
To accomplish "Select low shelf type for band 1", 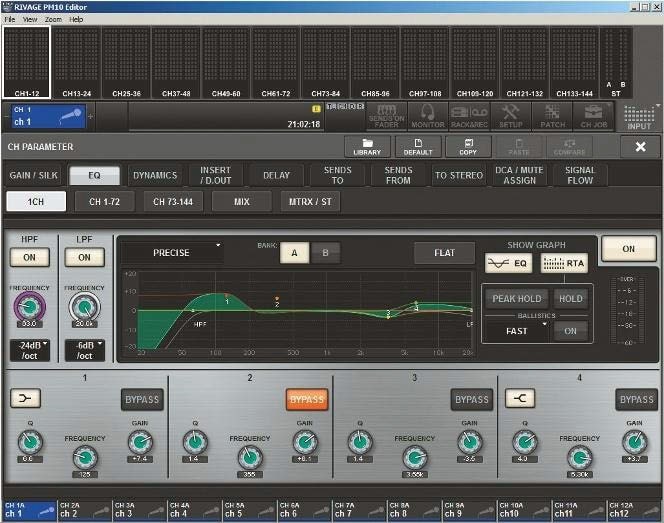I will tap(25, 399).
